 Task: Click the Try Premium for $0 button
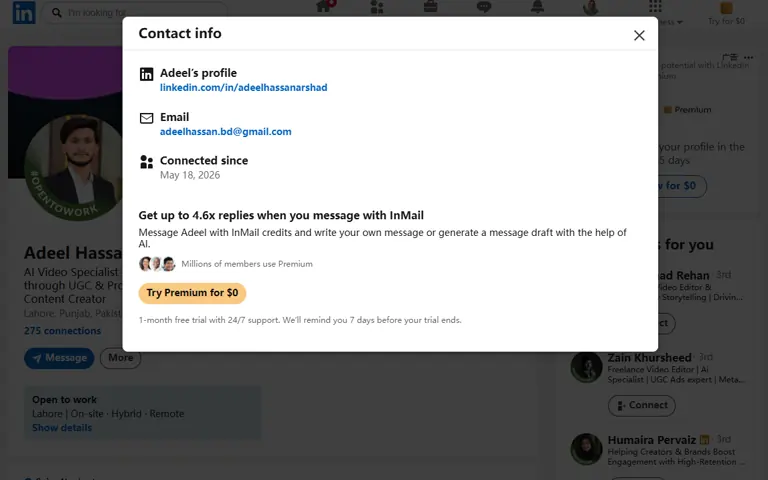192,293
